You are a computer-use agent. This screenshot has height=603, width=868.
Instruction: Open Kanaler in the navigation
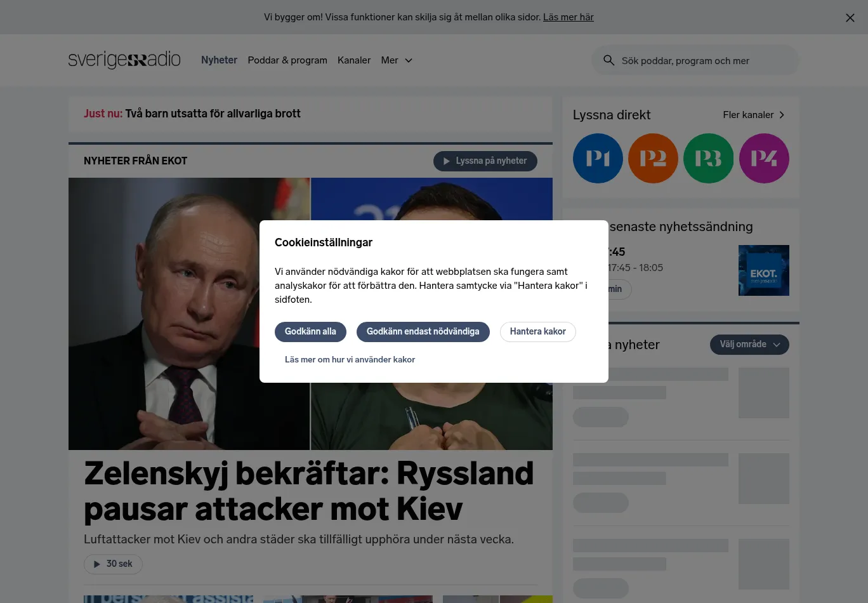point(354,60)
